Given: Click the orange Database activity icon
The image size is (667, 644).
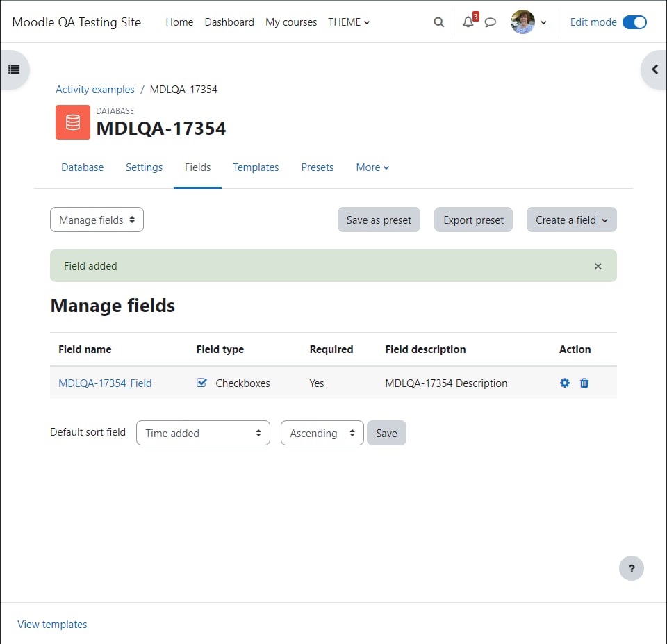Looking at the screenshot, I should (x=73, y=122).
